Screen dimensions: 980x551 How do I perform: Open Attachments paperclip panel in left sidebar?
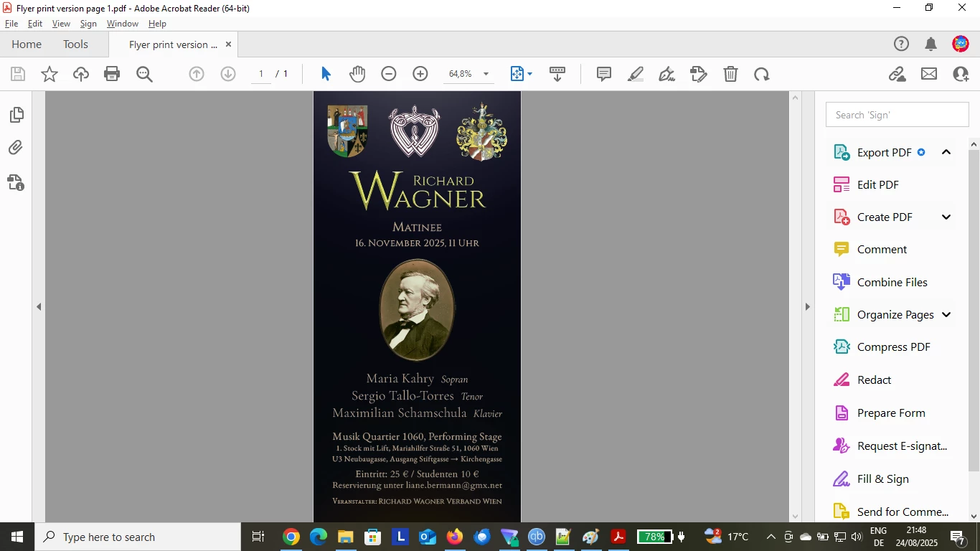16,148
